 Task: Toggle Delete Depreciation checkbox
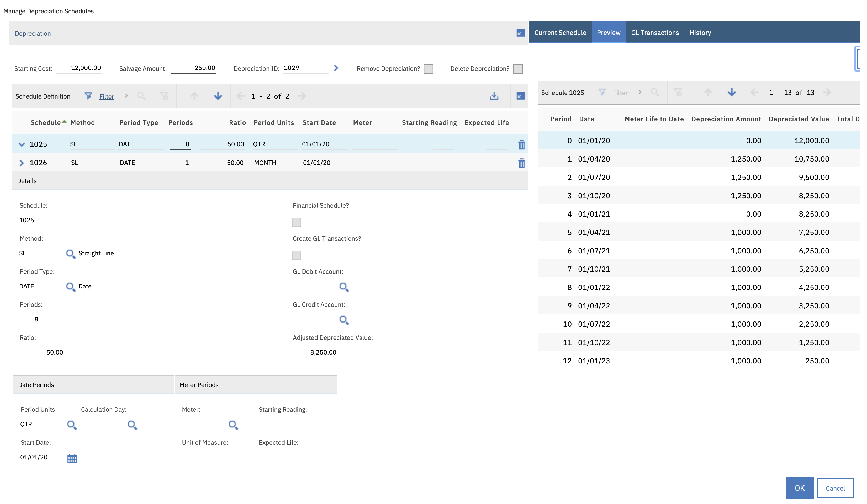[518, 69]
